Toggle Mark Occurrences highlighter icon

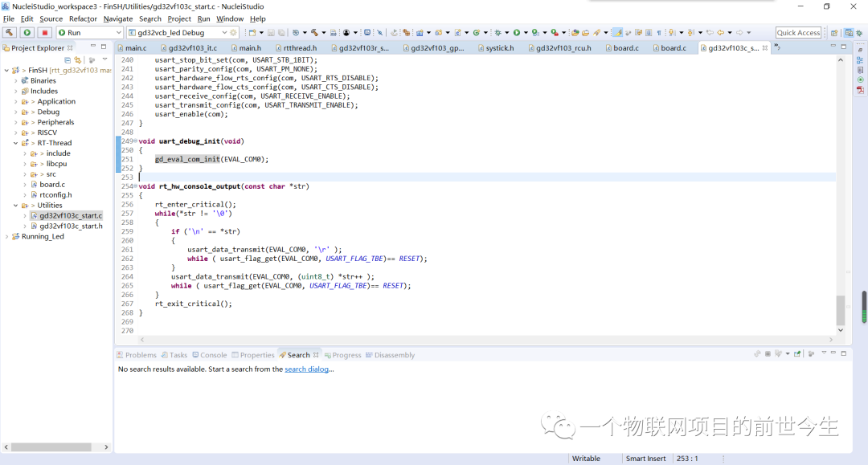(619, 32)
